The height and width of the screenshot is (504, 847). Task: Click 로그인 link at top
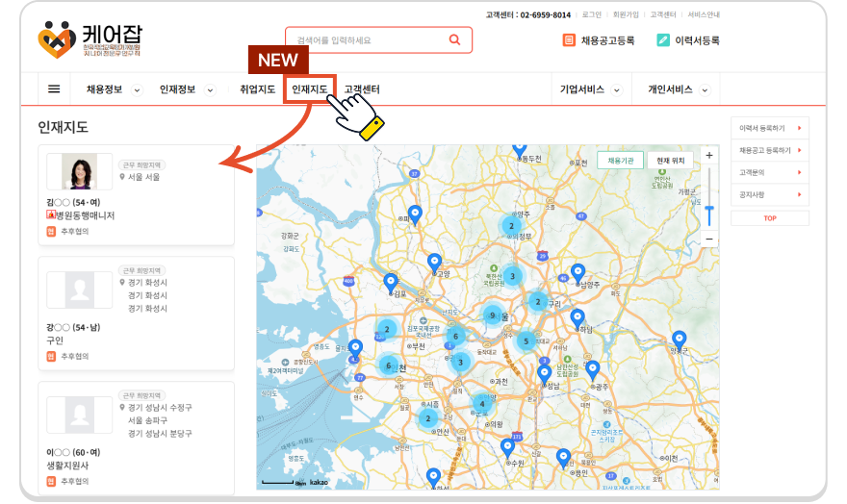(592, 15)
